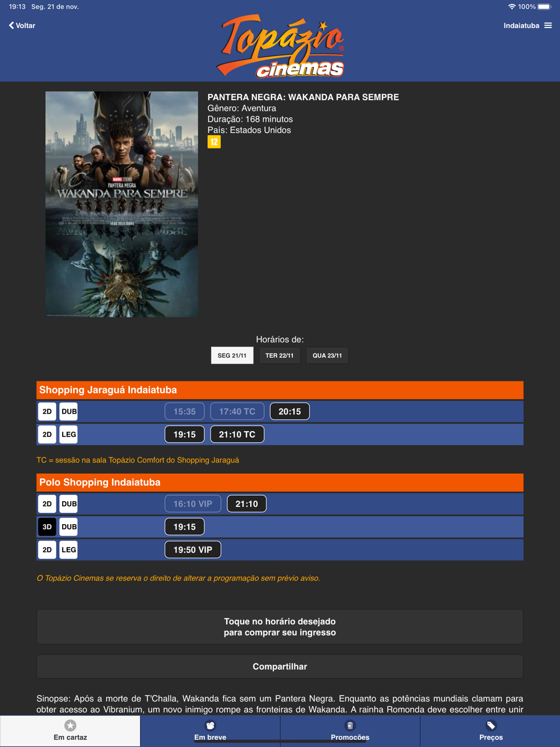Tap the Sinopse paragraph
This screenshot has height=747, width=560.
coord(280,704)
